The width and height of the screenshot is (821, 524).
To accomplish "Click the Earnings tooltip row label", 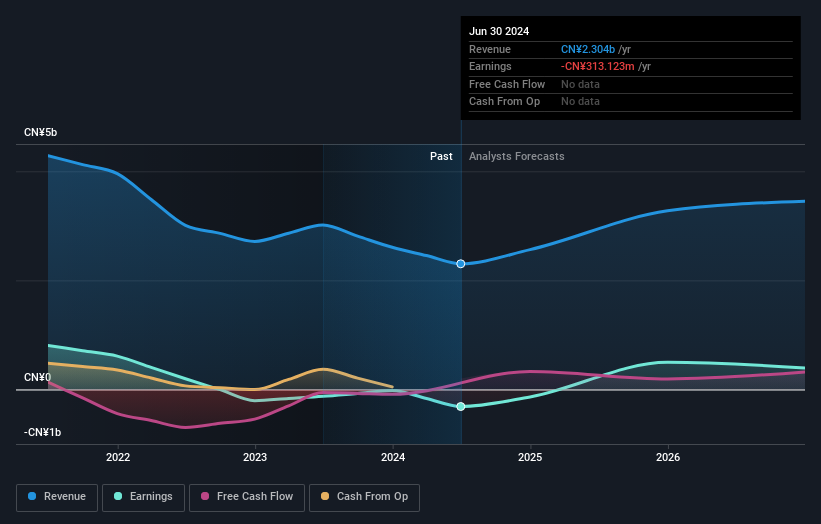I will click(x=490, y=66).
